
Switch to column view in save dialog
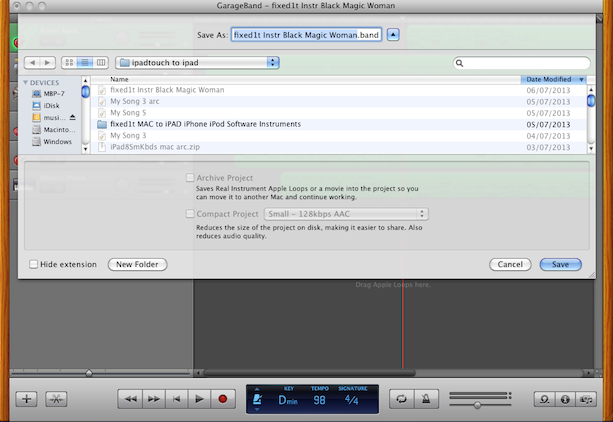pos(101,63)
